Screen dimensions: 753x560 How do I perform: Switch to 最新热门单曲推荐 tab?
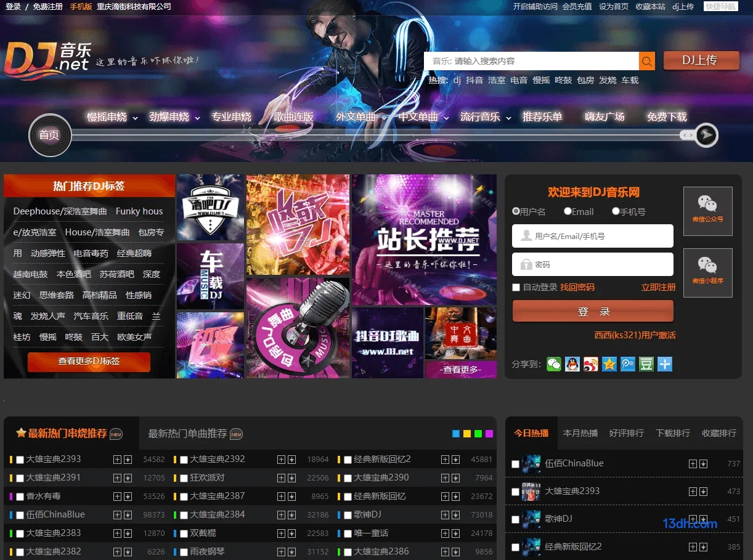[x=195, y=433]
